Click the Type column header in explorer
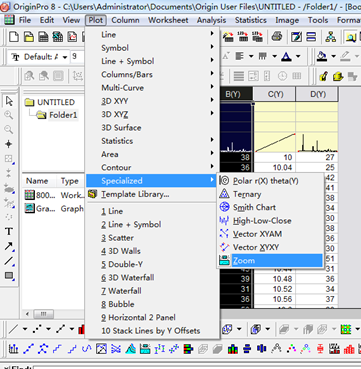The image size is (361, 369). [x=70, y=181]
